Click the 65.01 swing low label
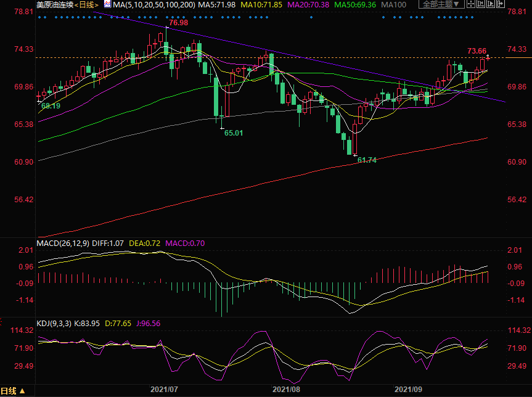The width and height of the screenshot is (532, 397). point(234,133)
